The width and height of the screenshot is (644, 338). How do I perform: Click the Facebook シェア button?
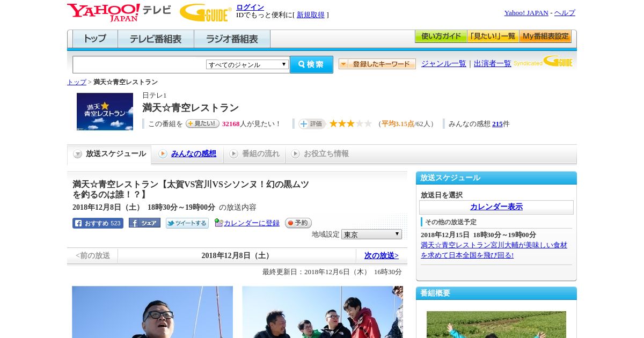[x=144, y=223]
